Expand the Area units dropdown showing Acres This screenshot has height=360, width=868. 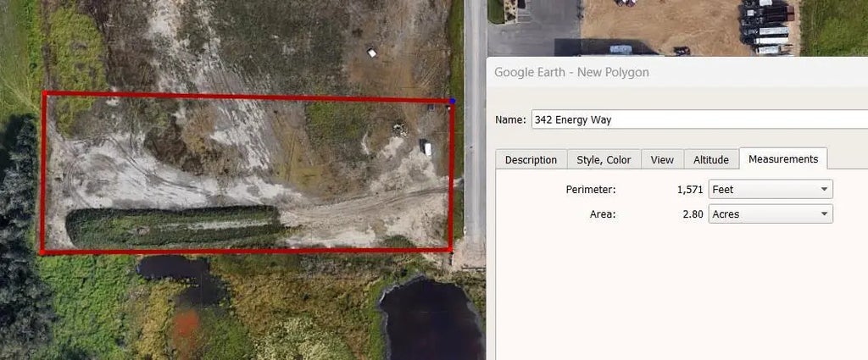click(771, 214)
